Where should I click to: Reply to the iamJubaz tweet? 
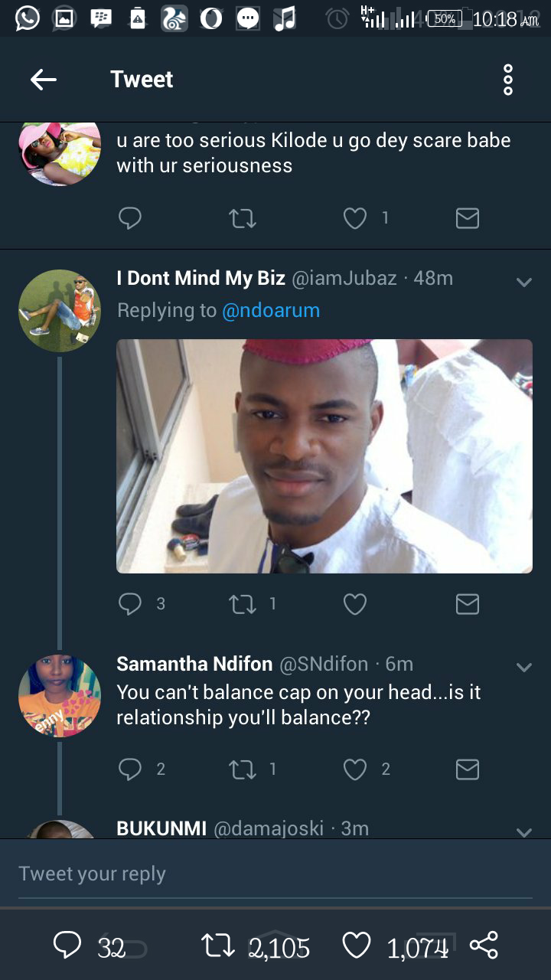tap(130, 604)
